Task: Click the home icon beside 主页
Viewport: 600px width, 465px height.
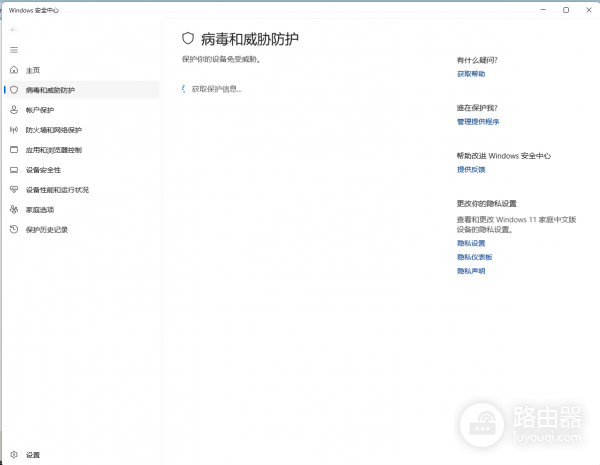Action: pyautogui.click(x=14, y=70)
